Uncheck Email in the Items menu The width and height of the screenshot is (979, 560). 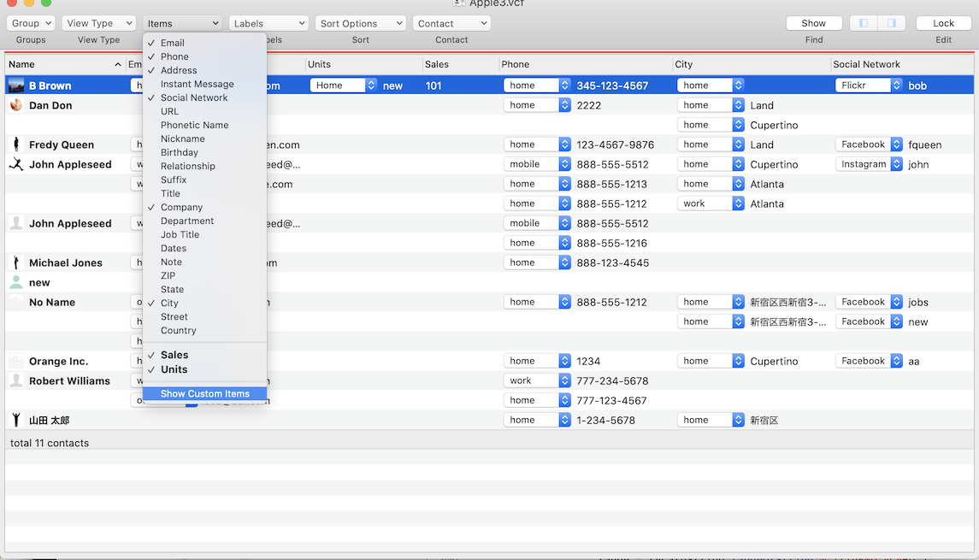pos(172,43)
